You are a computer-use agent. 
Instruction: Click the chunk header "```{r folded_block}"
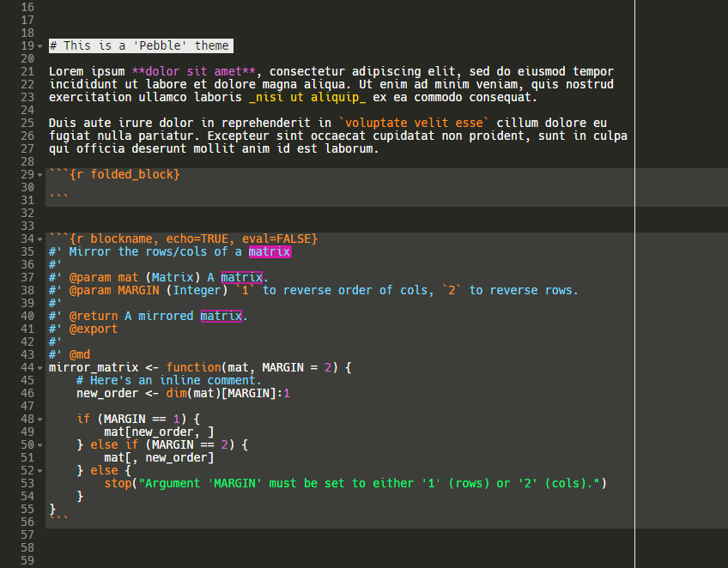click(115, 174)
